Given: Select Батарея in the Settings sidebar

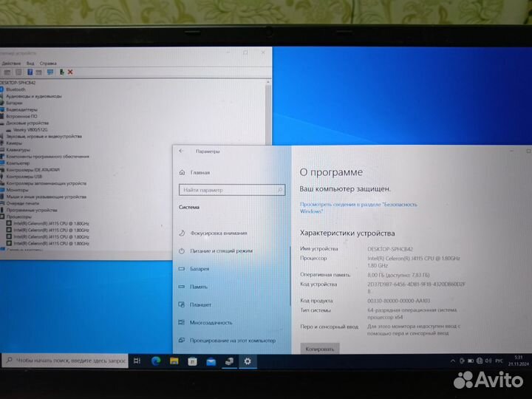Looking at the screenshot, I should coord(199,269).
